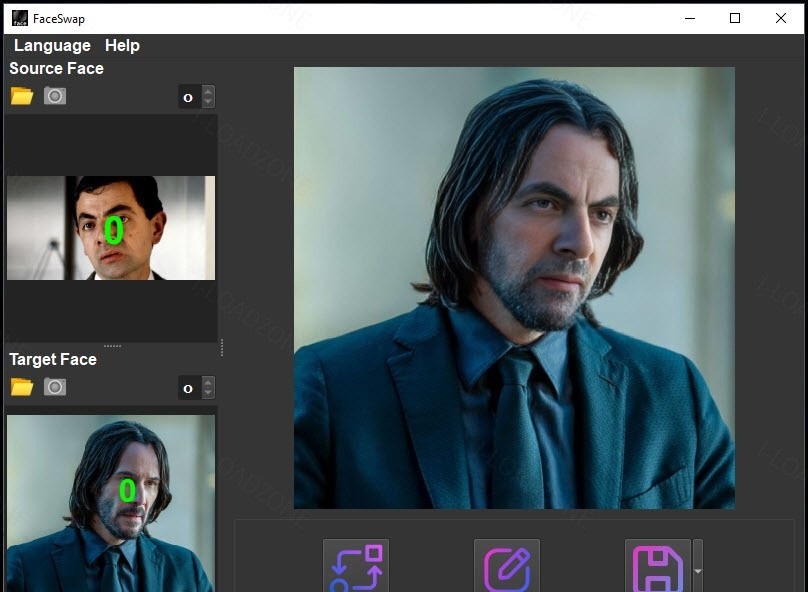Capture Target Face from the camera
Viewport: 808px width, 592px height.
coord(55,387)
